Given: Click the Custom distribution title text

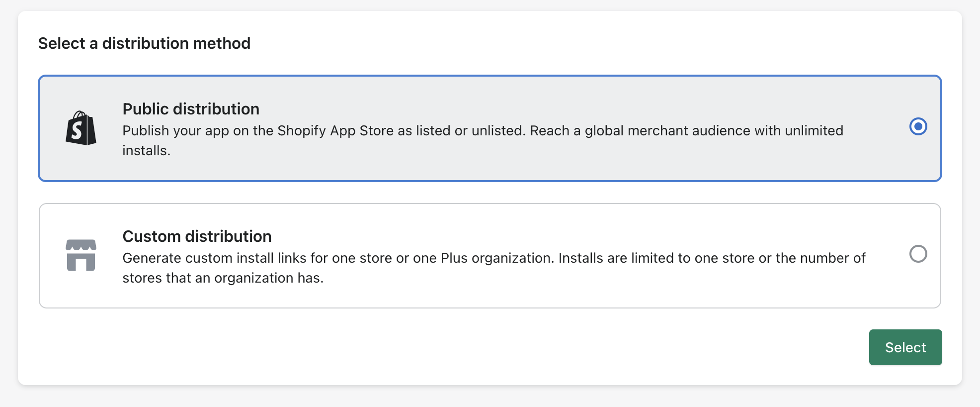Looking at the screenshot, I should 197,236.
